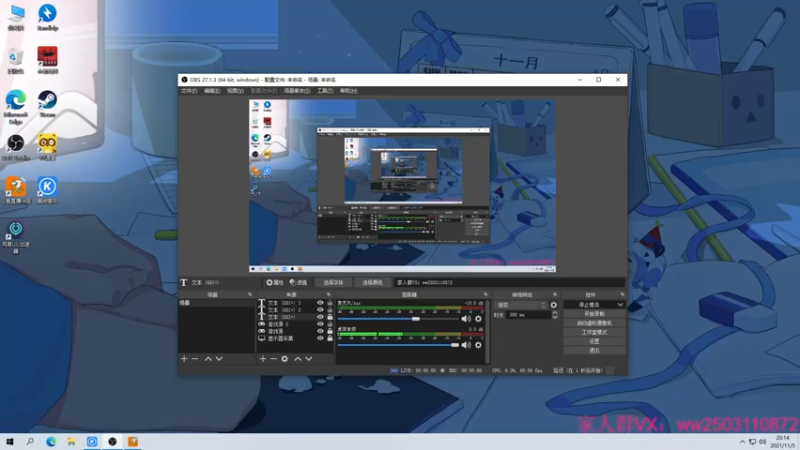Open the blue lightning bolt desktop shortcut
The width and height of the screenshot is (800, 450).
pos(47,17)
